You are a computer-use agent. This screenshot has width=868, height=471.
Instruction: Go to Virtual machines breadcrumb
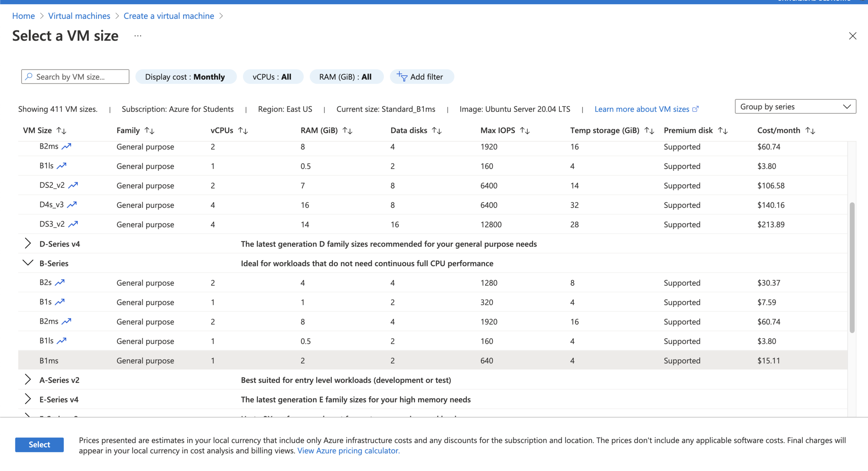coord(79,16)
